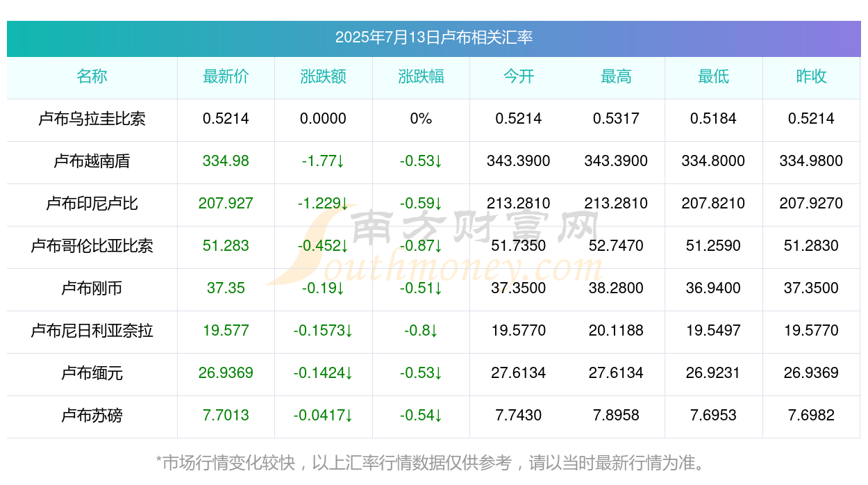This screenshot has height=485, width=868.
Task: Click highest value 38.2800
Action: (x=616, y=288)
